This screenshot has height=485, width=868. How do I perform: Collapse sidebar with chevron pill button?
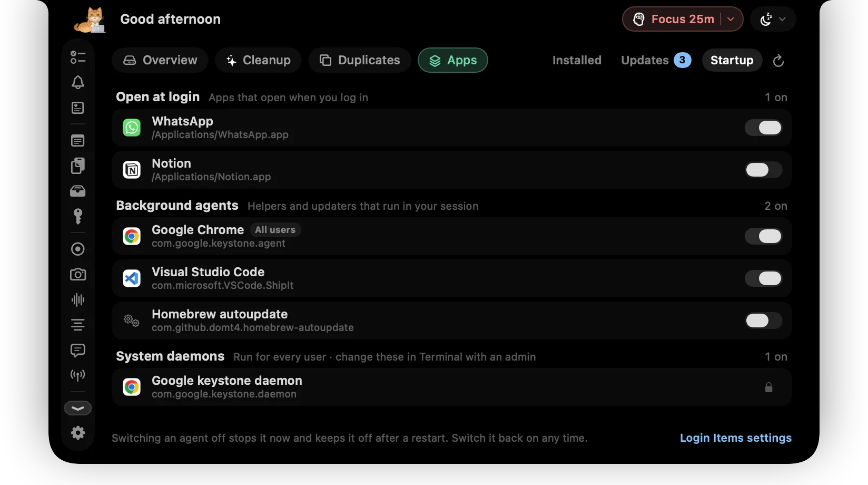(x=78, y=408)
